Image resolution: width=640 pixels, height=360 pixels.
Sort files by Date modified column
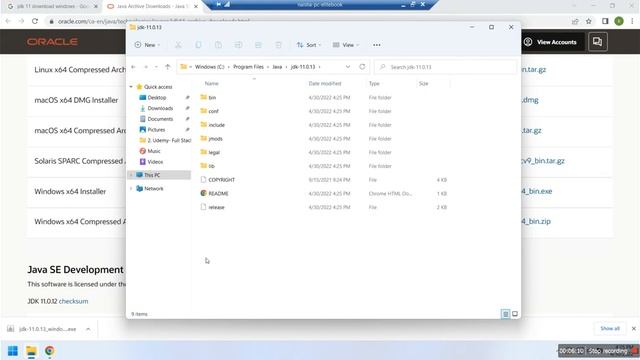325,84
